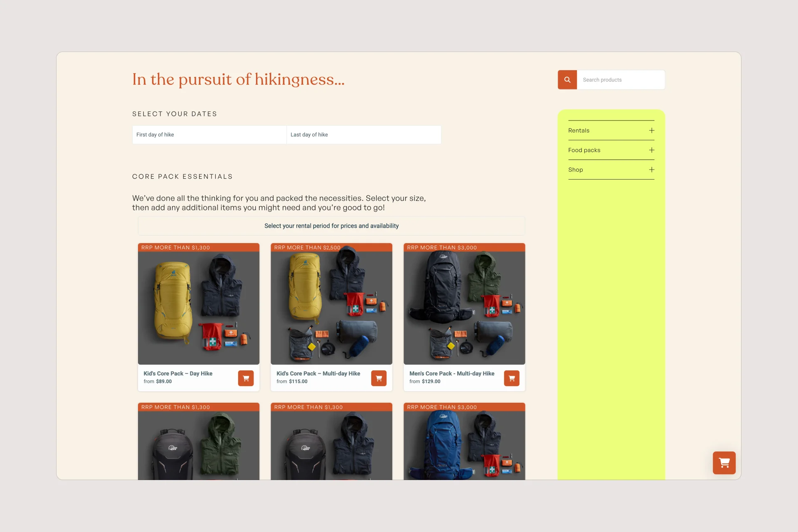798x532 pixels.
Task: Open the Last day of hike date field
Action: pyautogui.click(x=364, y=135)
